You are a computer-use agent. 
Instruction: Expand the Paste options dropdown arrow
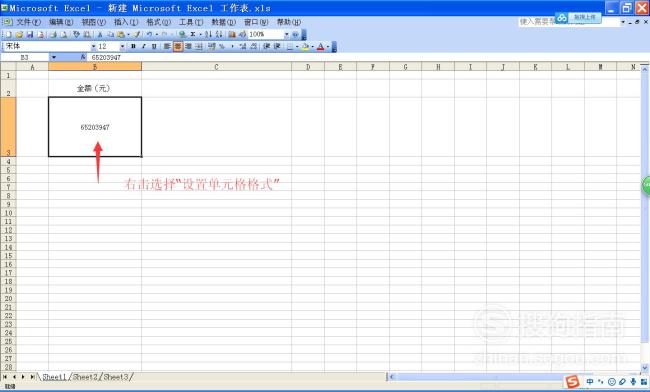click(x=129, y=34)
